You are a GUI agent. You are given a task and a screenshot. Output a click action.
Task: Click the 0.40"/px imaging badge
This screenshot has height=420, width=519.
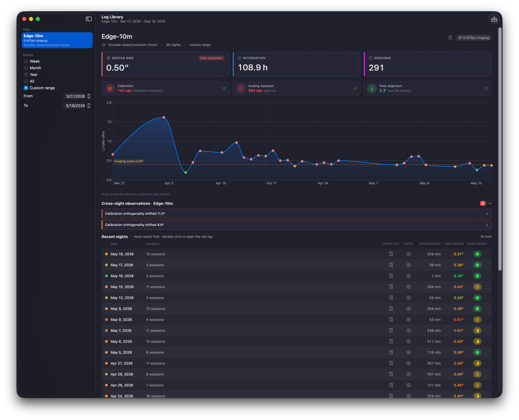tap(474, 38)
